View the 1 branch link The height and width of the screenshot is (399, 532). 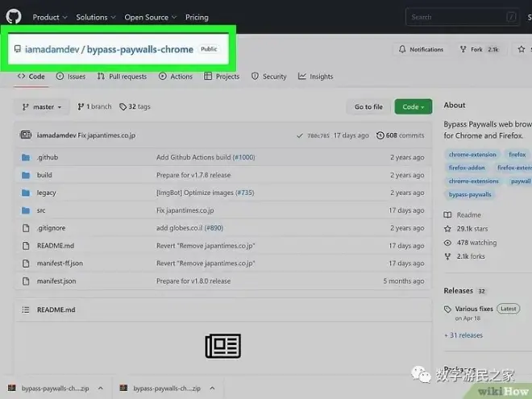point(94,106)
